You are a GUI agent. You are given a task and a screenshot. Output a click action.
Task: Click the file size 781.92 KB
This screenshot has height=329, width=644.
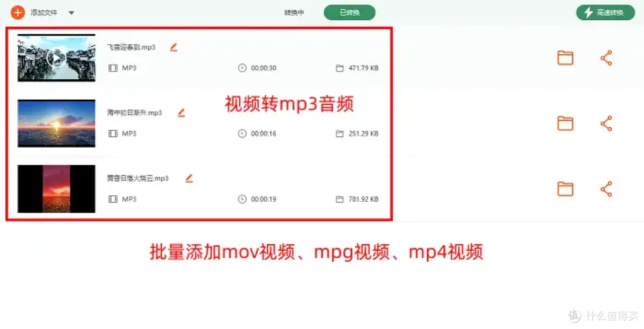pyautogui.click(x=364, y=199)
